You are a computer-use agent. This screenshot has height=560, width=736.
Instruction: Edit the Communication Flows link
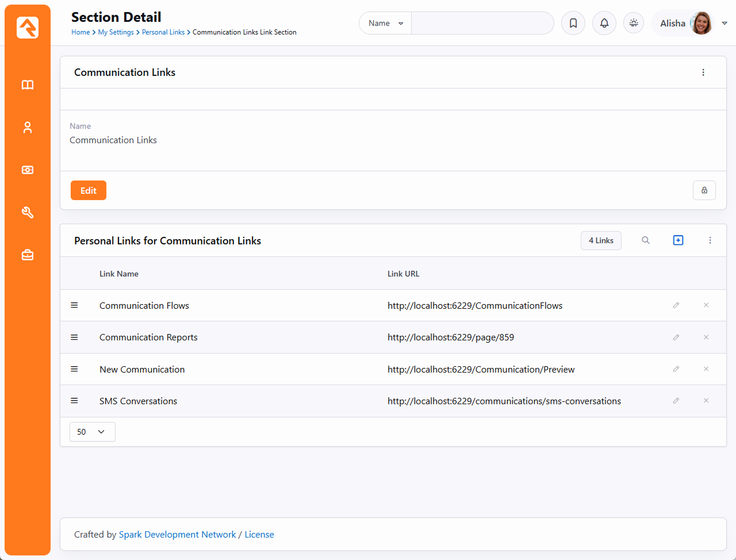[x=676, y=305]
